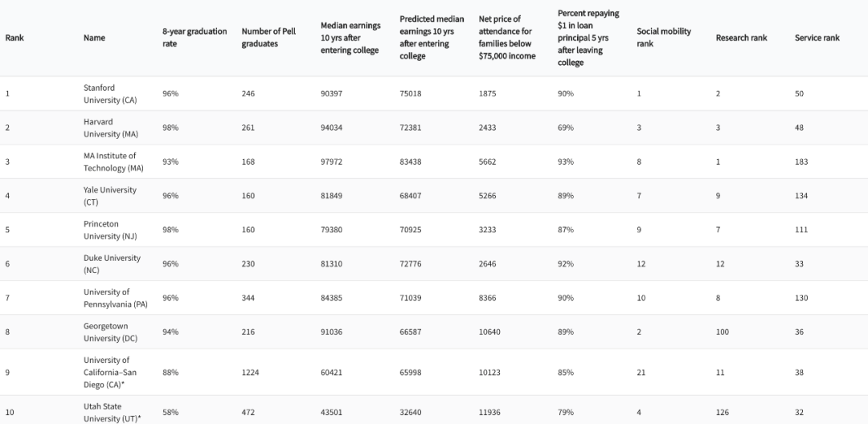Sort by the Name column header
The width and height of the screenshot is (868, 424).
pyautogui.click(x=94, y=38)
